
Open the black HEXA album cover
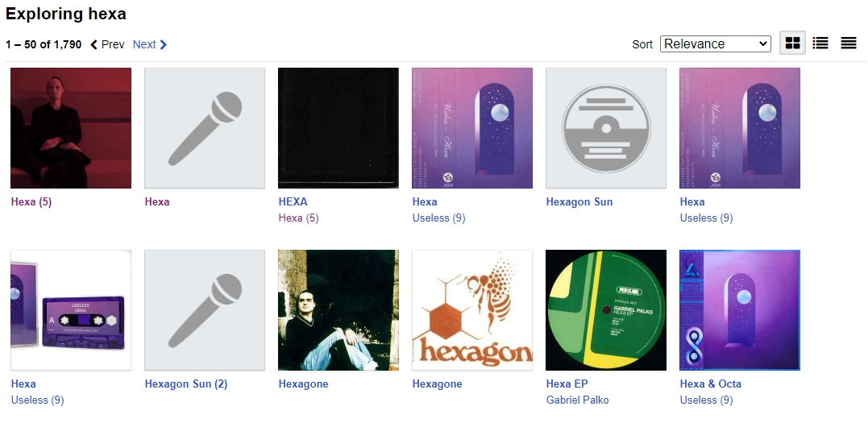(338, 128)
